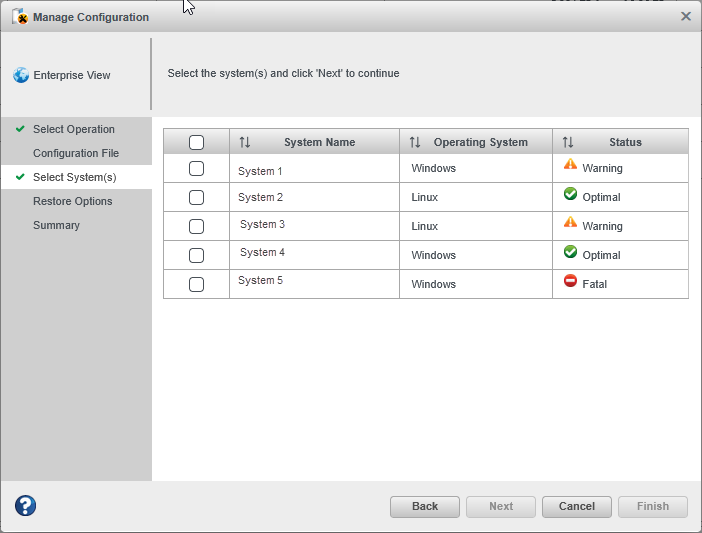
Task: Click the Cancel button
Action: 576,506
